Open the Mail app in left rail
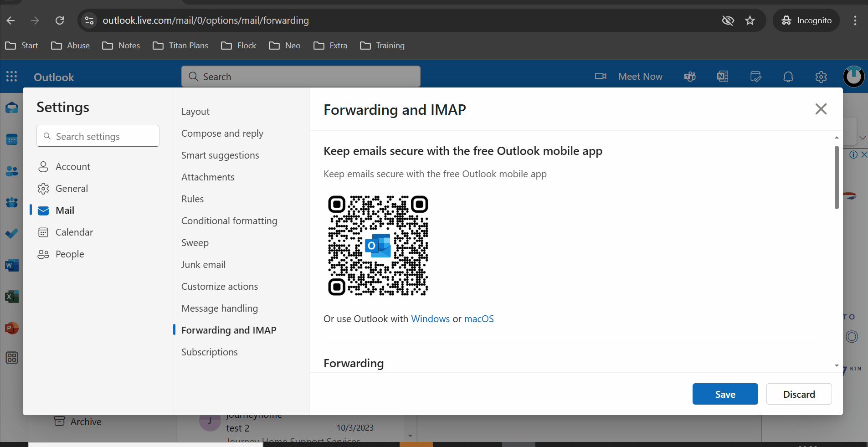This screenshot has height=447, width=868. click(12, 108)
